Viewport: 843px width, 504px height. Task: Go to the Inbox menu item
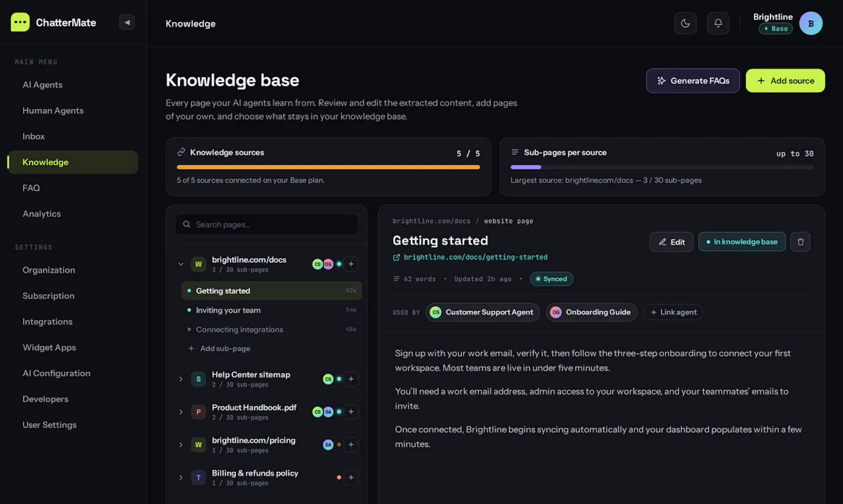click(x=73, y=136)
